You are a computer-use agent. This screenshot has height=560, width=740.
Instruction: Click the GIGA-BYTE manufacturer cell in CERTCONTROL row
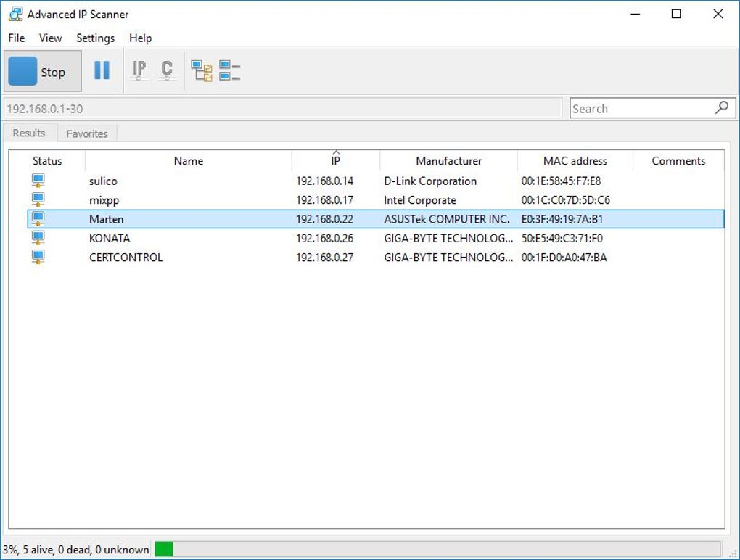448,258
